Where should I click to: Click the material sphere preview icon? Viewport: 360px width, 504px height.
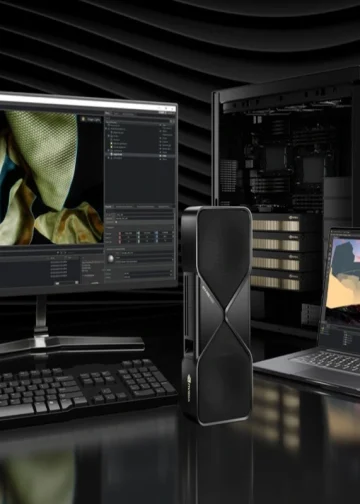111,259
